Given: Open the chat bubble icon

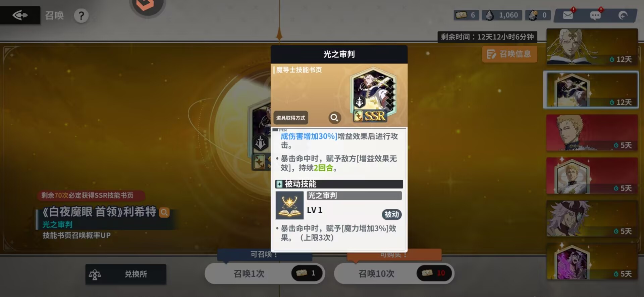Looking at the screenshot, I should (595, 15).
